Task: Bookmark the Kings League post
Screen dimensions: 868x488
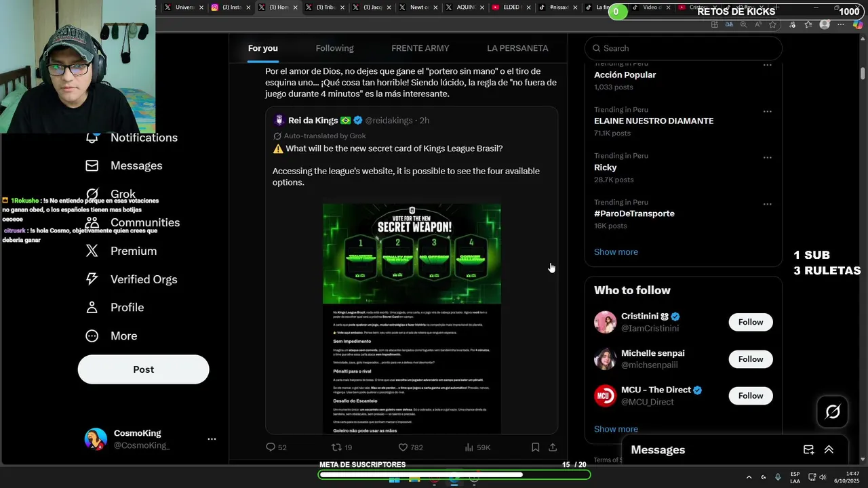Action: [x=535, y=447]
